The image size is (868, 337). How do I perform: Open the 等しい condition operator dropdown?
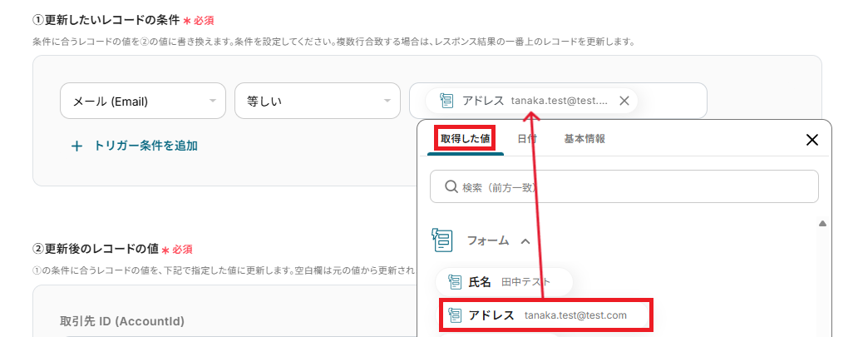(318, 101)
